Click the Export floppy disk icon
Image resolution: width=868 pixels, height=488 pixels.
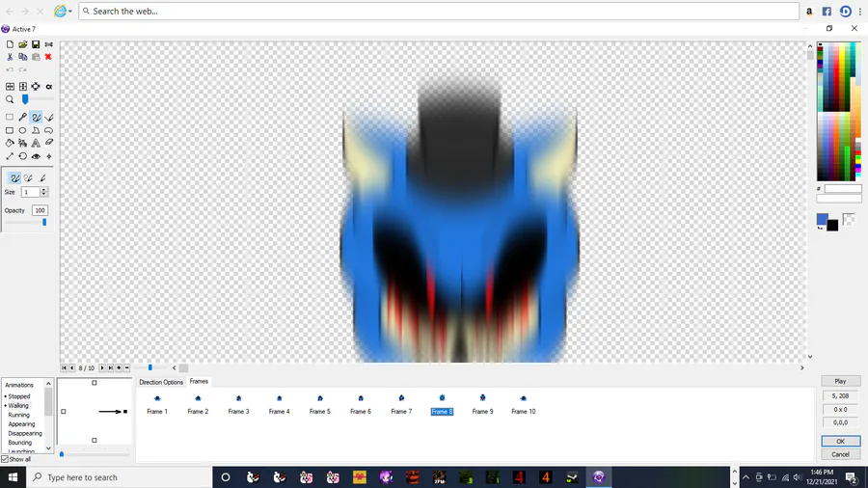click(36, 44)
